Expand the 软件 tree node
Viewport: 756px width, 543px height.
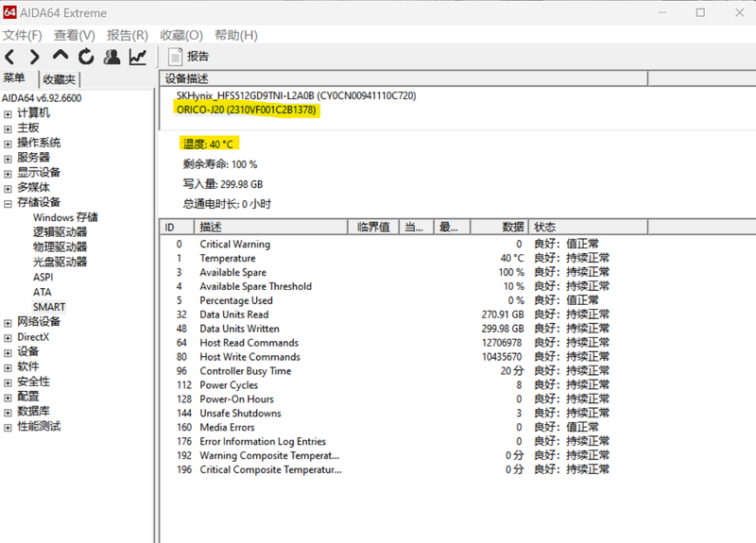tap(8, 368)
